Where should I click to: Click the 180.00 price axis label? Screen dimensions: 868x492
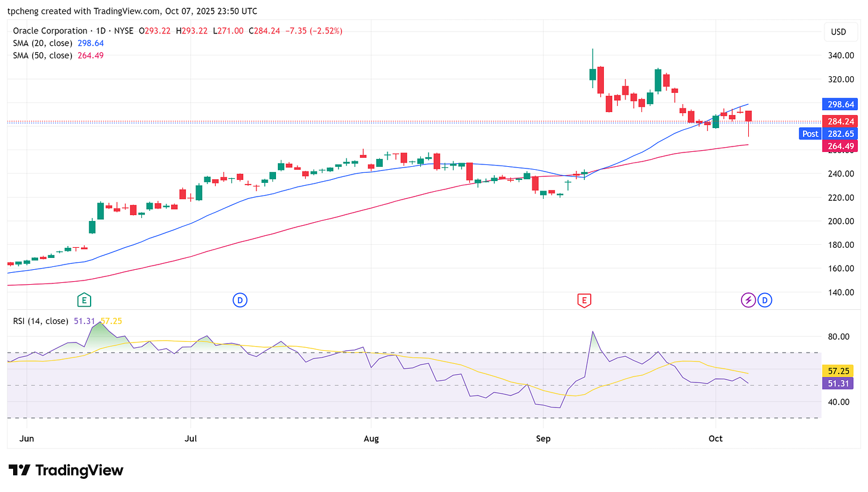(840, 245)
